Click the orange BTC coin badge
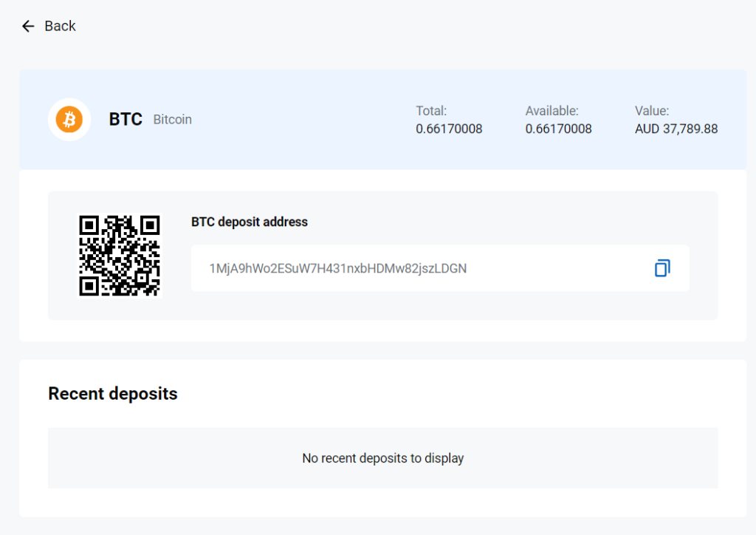Image resolution: width=756 pixels, height=535 pixels. click(69, 119)
